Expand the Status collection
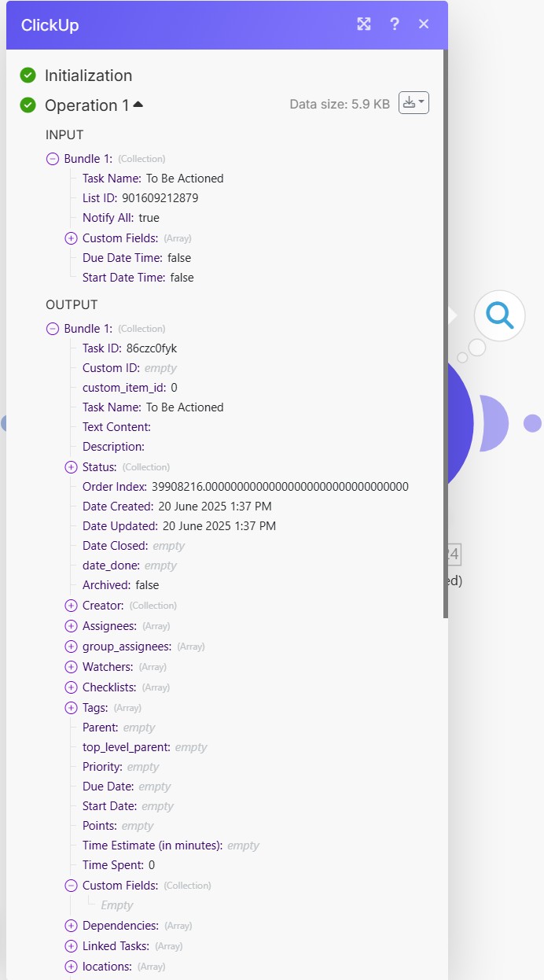The image size is (544, 980). pyautogui.click(x=71, y=467)
